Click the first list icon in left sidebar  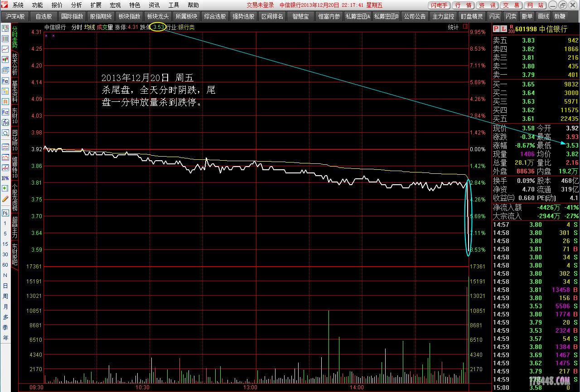[5, 28]
